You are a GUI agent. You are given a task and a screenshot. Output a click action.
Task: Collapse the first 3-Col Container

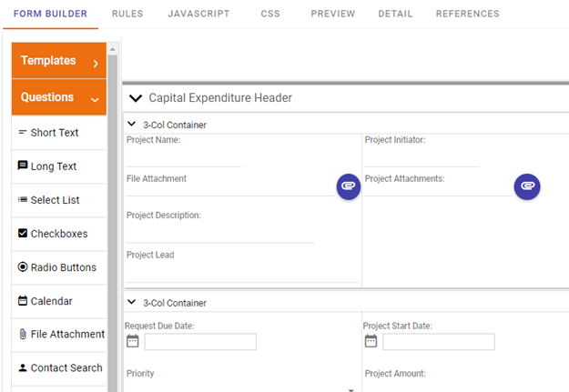point(132,125)
